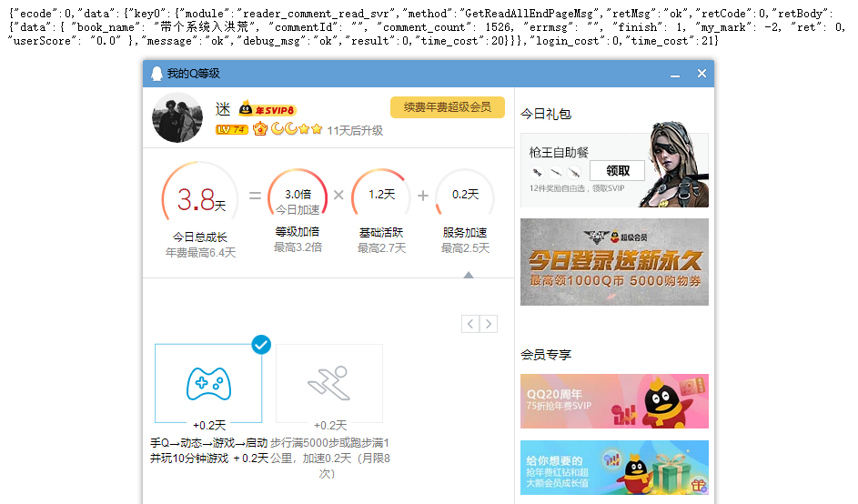Screen dimensions: 858x504
Task: Click the first moon level icon
Action: 278,129
